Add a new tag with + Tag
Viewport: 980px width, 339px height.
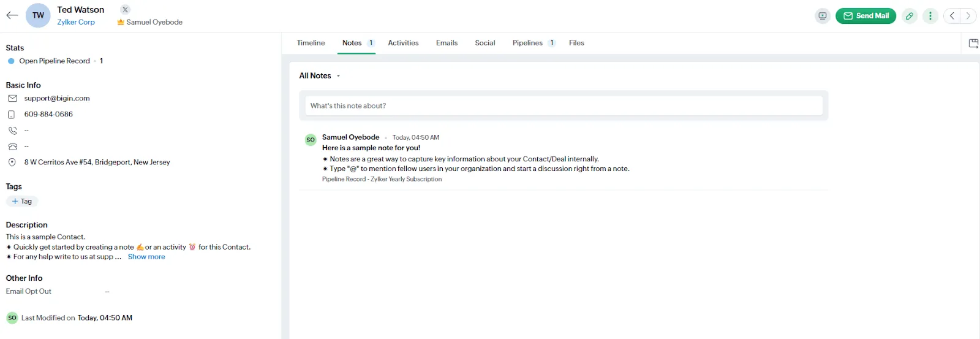[x=22, y=201]
